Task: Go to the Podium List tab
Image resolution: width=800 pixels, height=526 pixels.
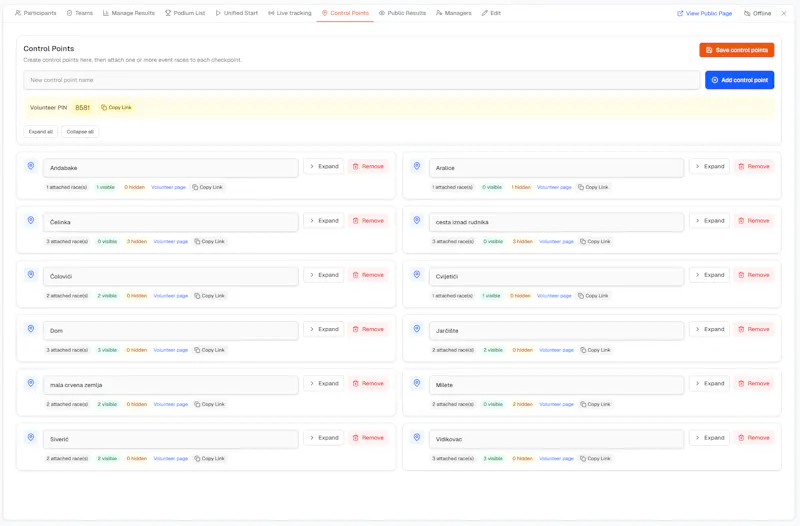Action: pos(185,13)
